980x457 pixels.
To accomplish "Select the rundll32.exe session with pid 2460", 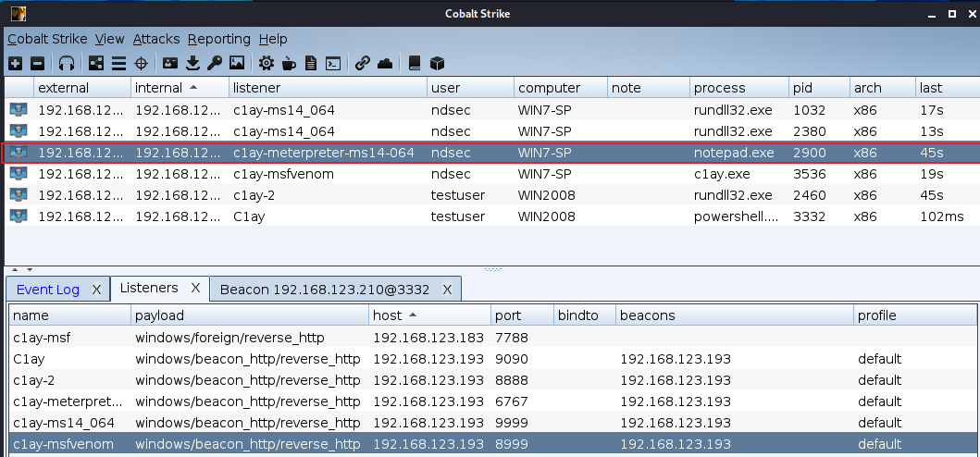I will pos(492,195).
